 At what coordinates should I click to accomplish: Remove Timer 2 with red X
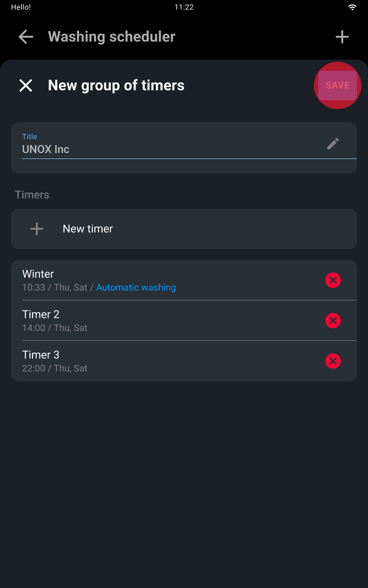pos(333,321)
